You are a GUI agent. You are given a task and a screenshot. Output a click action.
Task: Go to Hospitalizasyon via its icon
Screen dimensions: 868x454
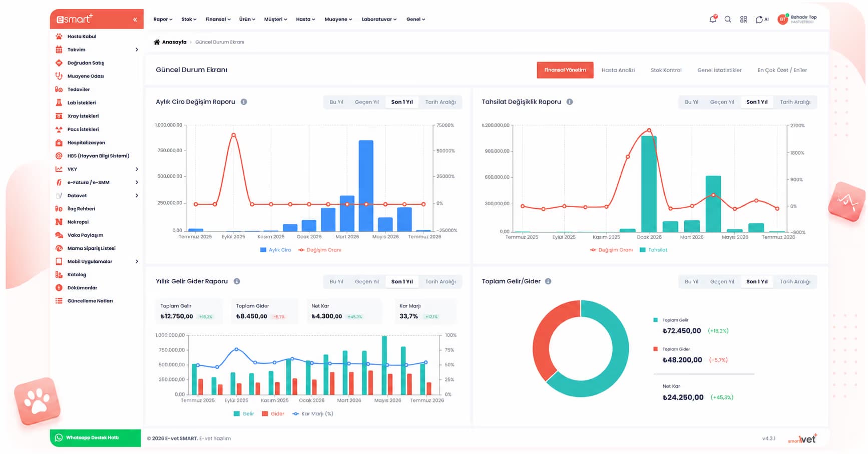point(59,143)
